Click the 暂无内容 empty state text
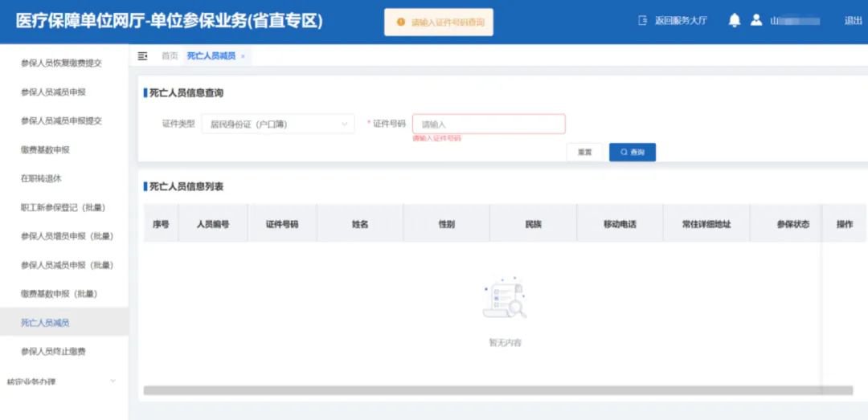The image size is (868, 420). pos(505,343)
